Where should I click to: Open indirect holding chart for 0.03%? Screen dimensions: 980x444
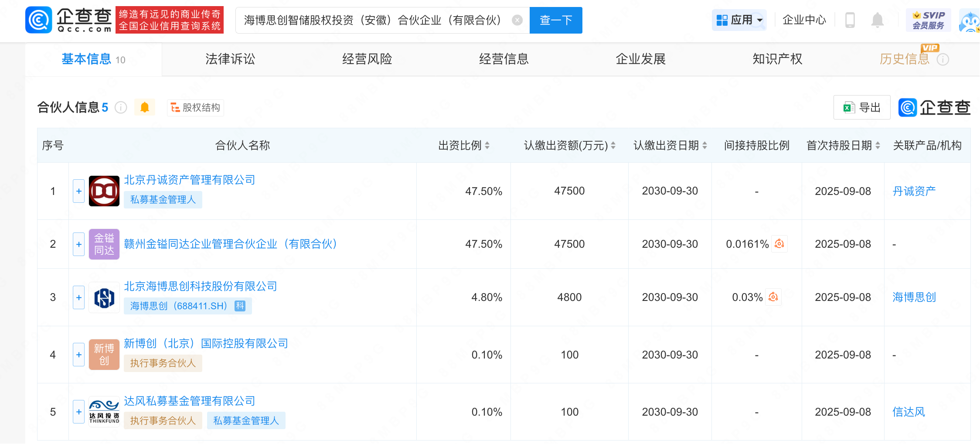tap(773, 297)
